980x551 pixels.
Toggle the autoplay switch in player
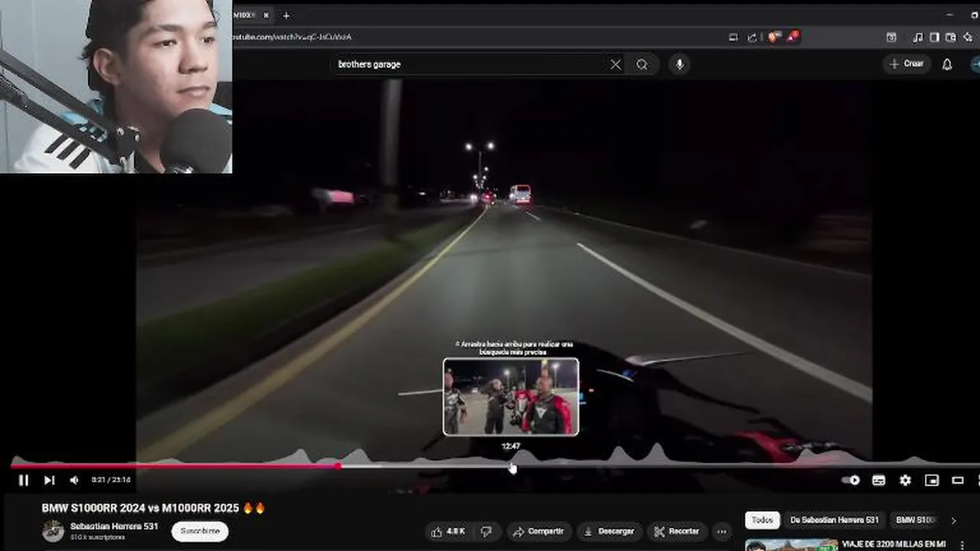851,480
